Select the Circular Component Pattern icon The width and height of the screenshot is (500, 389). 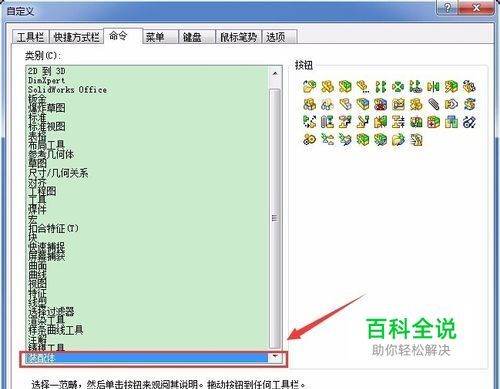[398, 86]
